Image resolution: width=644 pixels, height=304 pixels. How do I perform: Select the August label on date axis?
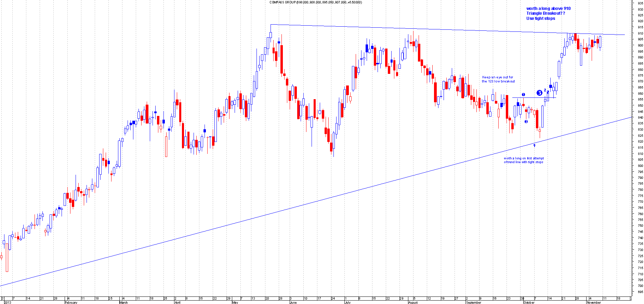click(413, 302)
